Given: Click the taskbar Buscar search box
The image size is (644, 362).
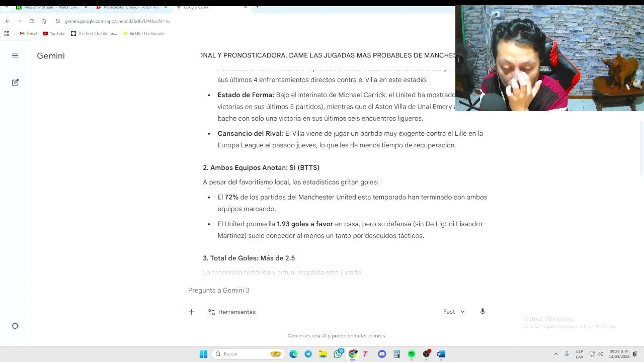Looking at the screenshot, I should click(248, 354).
